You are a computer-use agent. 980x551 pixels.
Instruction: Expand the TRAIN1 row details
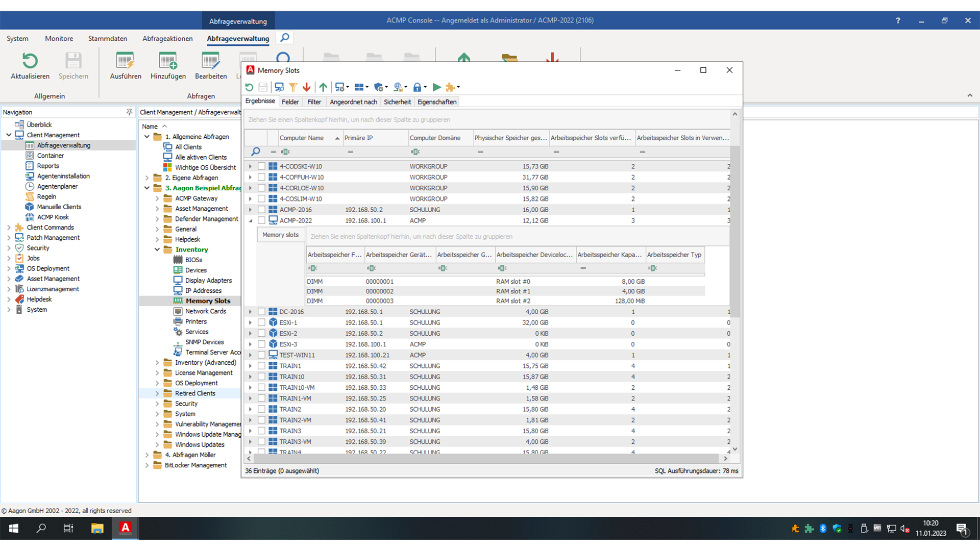(250, 366)
